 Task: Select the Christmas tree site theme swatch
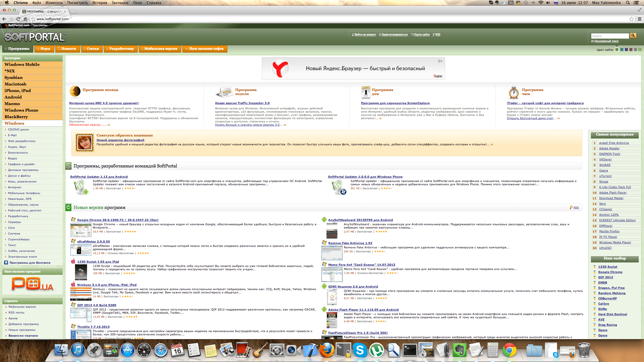pyautogui.click(x=640, y=50)
